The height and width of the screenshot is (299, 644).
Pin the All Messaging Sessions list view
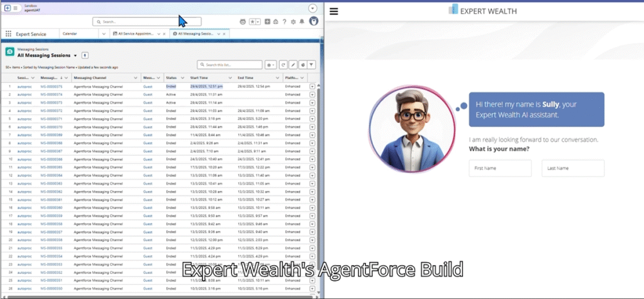click(x=85, y=55)
